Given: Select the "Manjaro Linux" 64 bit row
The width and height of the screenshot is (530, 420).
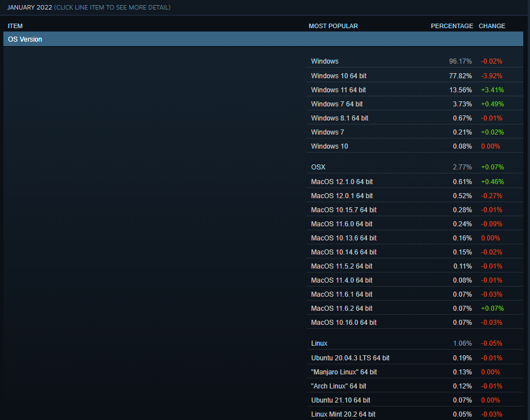Looking at the screenshot, I should (x=415, y=372).
